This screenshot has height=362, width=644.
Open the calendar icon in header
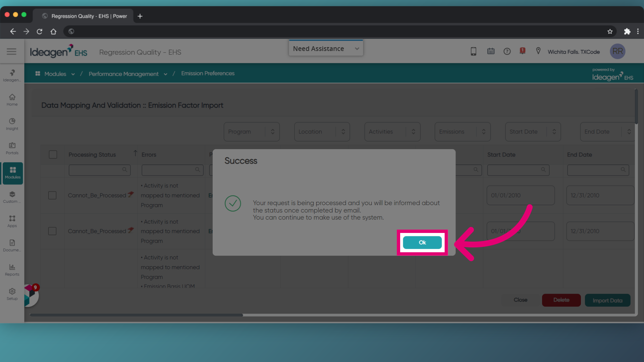tap(491, 51)
